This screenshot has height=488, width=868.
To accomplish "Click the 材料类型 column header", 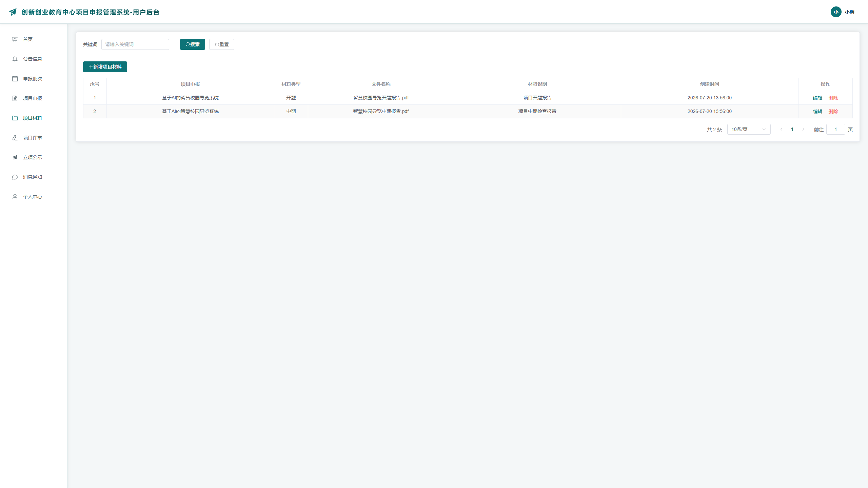I will click(291, 84).
